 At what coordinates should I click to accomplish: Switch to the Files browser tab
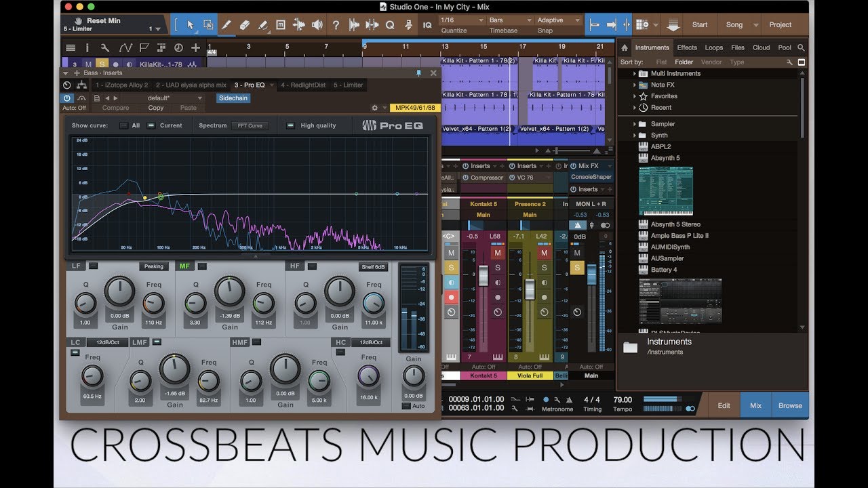738,47
